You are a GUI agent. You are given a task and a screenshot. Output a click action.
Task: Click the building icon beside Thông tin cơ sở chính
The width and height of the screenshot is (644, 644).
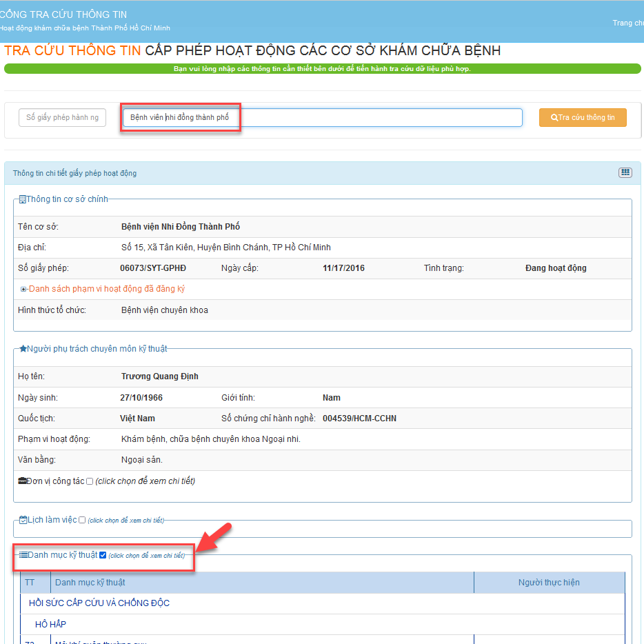tap(22, 199)
